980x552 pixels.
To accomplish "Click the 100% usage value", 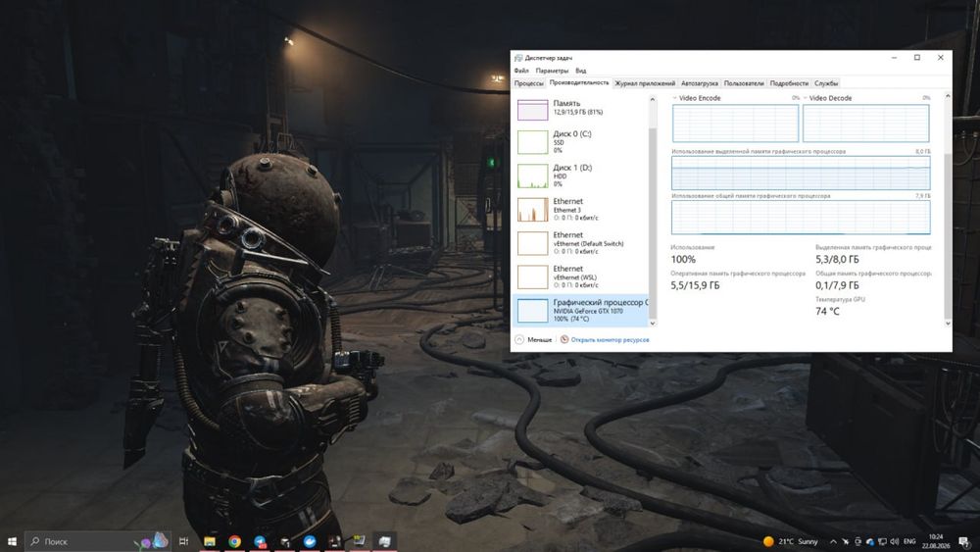I will [683, 260].
